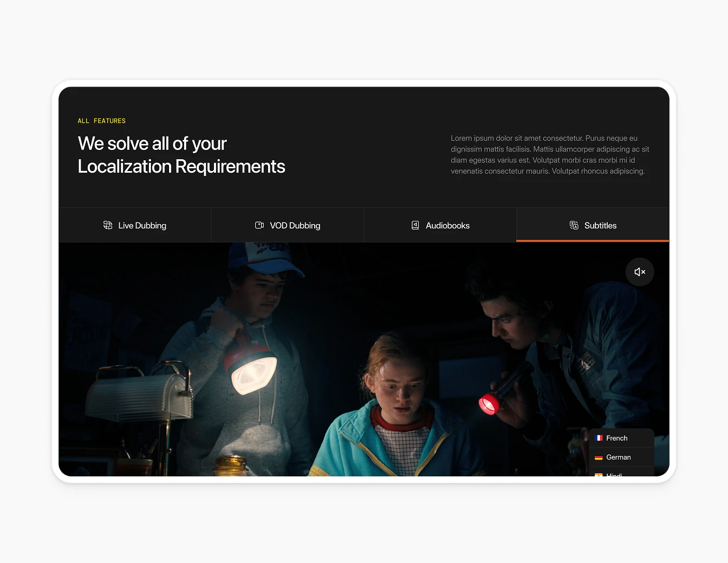Switch to the Live Dubbing tab
The height and width of the screenshot is (563, 728).
[x=135, y=225]
